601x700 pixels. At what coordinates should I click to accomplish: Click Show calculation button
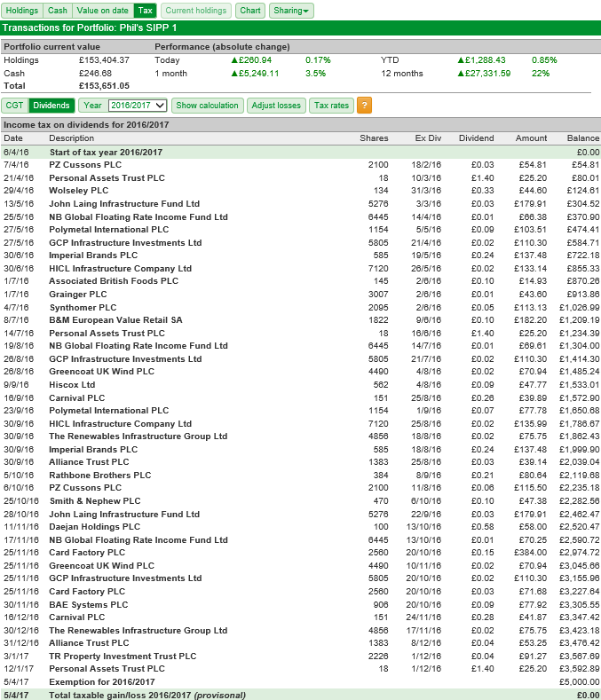[208, 106]
